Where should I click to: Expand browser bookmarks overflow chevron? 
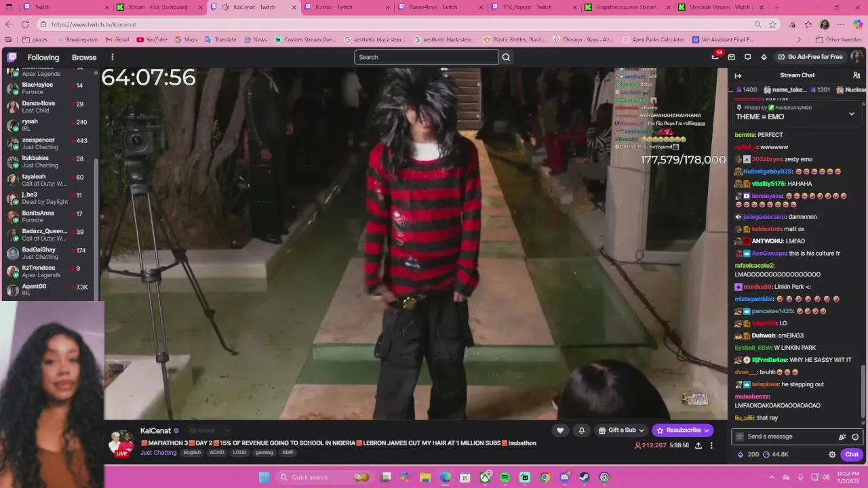(x=799, y=39)
